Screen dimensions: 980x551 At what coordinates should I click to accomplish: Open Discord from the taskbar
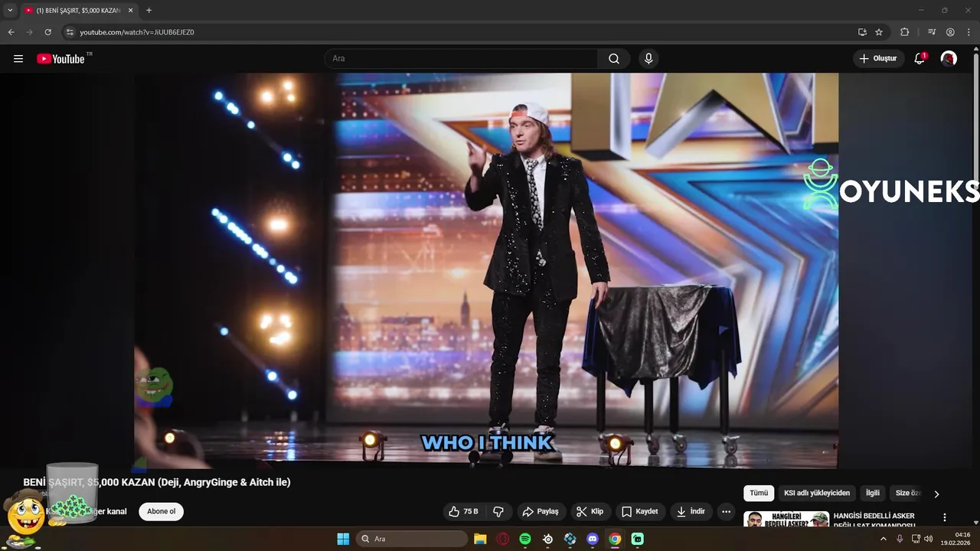tap(592, 539)
